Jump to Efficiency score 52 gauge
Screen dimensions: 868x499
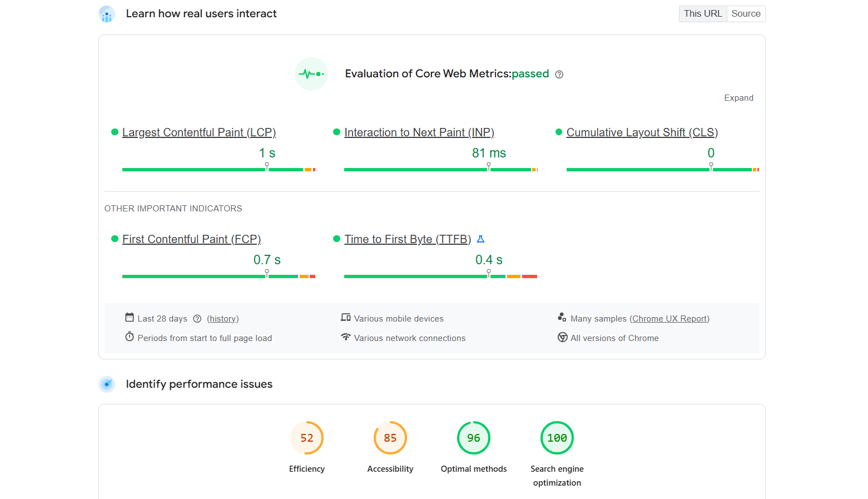(307, 438)
